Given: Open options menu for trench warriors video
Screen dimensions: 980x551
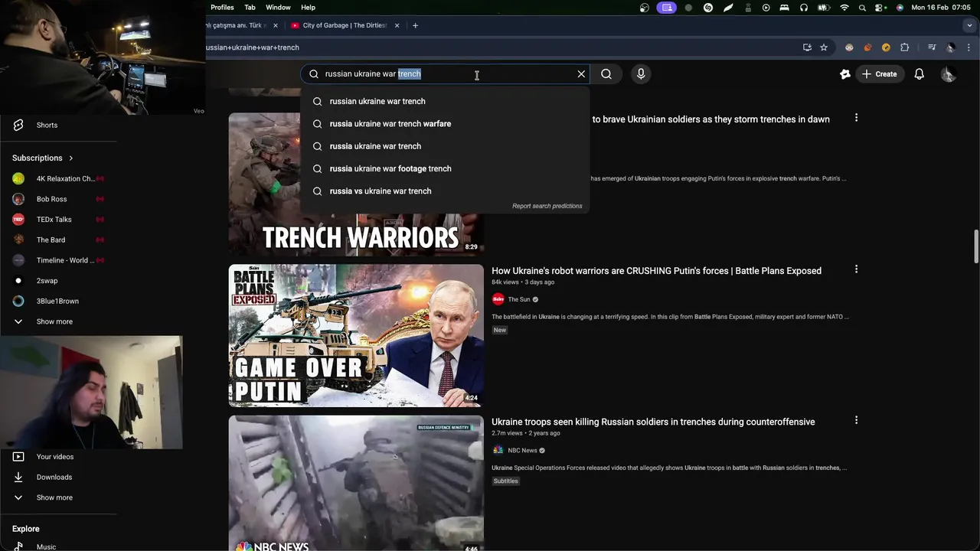Looking at the screenshot, I should tap(856, 118).
